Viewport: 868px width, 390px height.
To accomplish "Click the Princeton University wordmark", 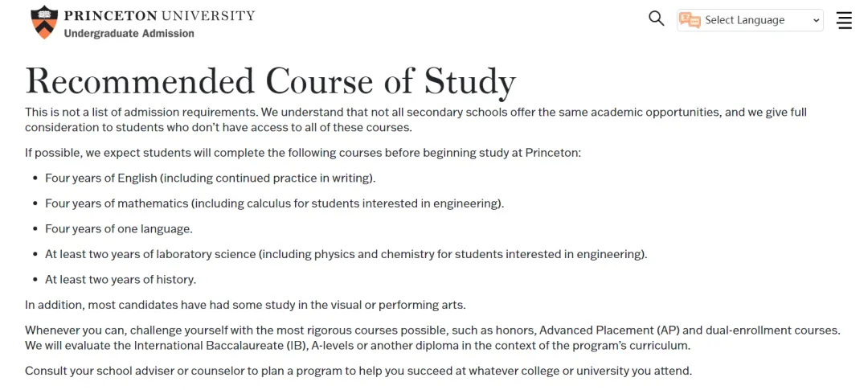I will pyautogui.click(x=159, y=15).
